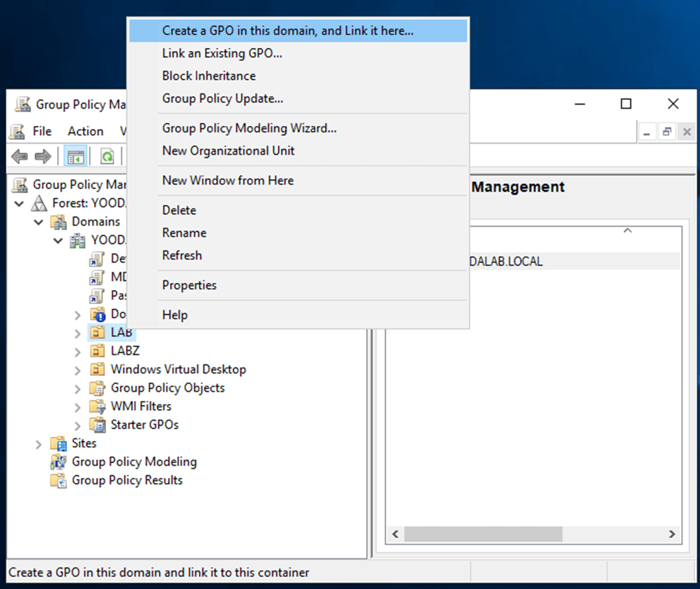Viewport: 700px width, 589px height.
Task: Select LABZ in the tree
Action: click(x=125, y=351)
